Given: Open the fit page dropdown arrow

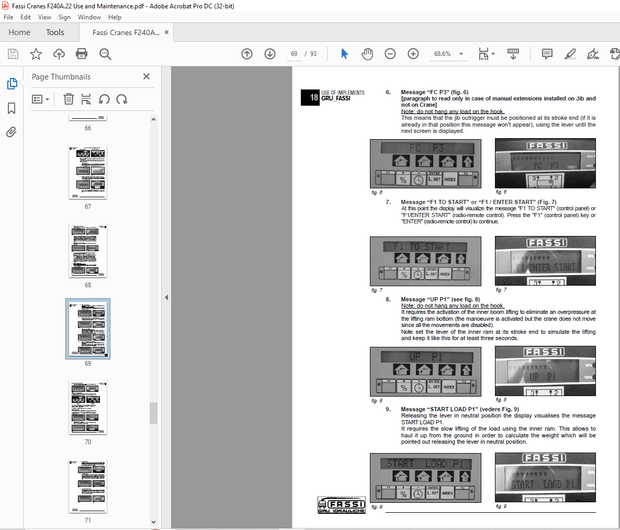Looking at the screenshot, I should pyautogui.click(x=493, y=54).
